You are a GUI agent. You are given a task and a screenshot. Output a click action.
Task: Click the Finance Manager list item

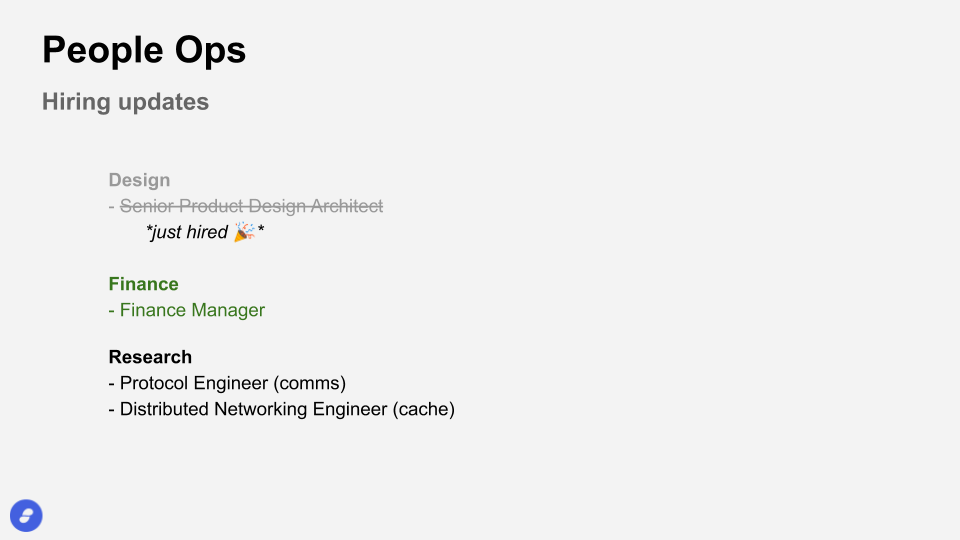click(187, 310)
